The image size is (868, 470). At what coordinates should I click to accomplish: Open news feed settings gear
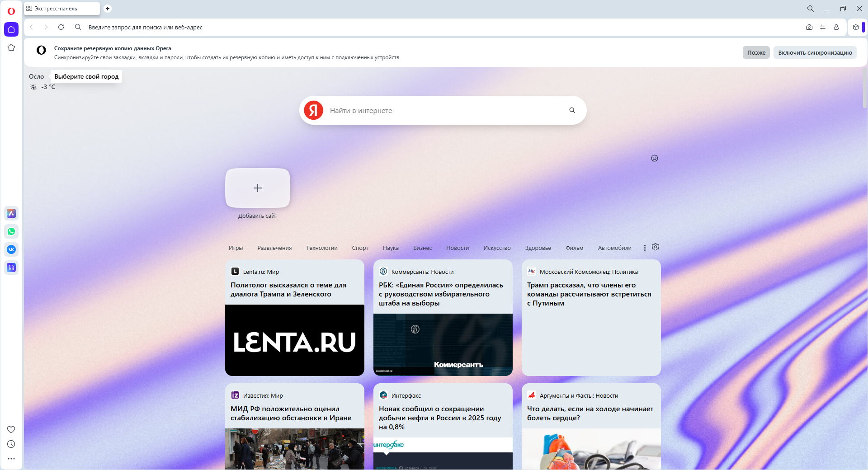tap(655, 247)
